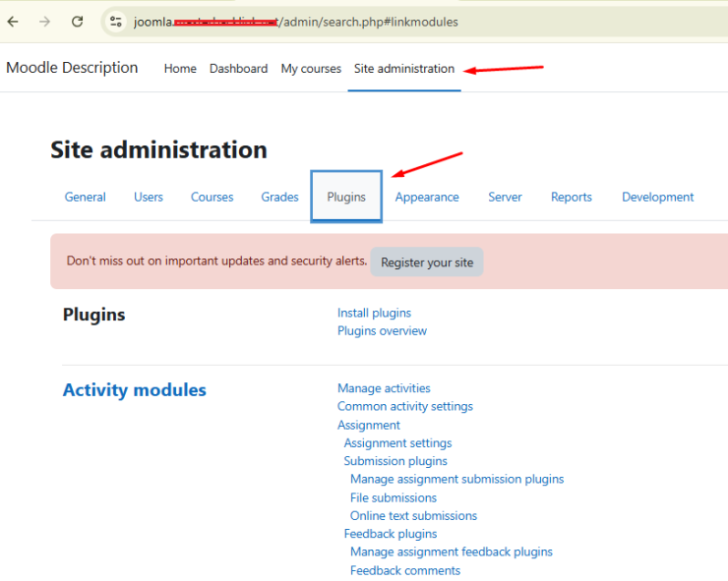Switch to the Server tab
The width and height of the screenshot is (728, 581).
[505, 197]
